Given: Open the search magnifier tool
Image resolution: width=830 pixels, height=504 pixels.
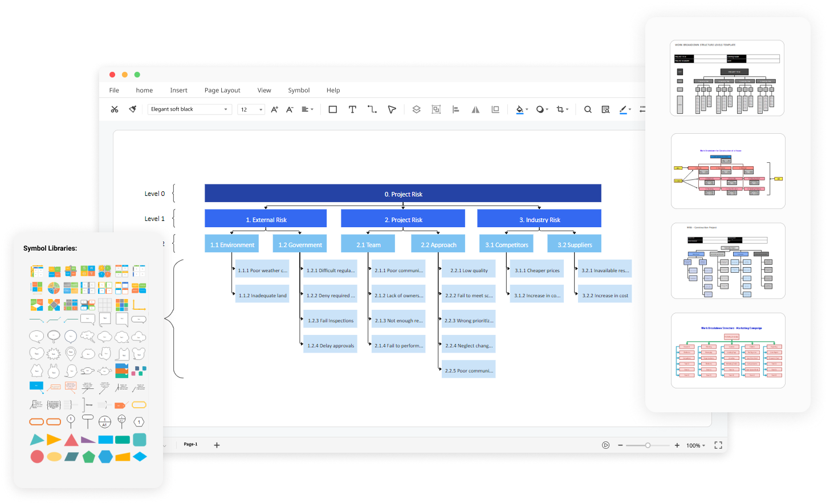Looking at the screenshot, I should (x=588, y=109).
